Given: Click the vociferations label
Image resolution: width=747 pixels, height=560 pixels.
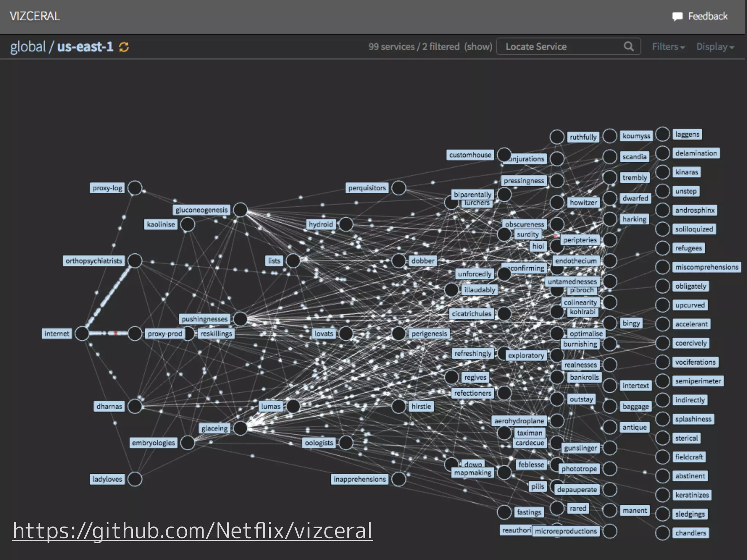Looking at the screenshot, I should point(695,362).
